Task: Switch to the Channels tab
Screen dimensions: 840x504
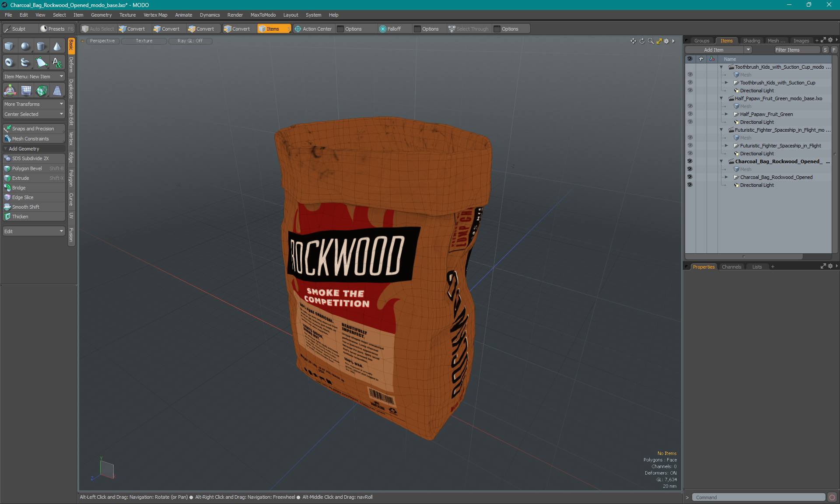Action: coord(731,267)
